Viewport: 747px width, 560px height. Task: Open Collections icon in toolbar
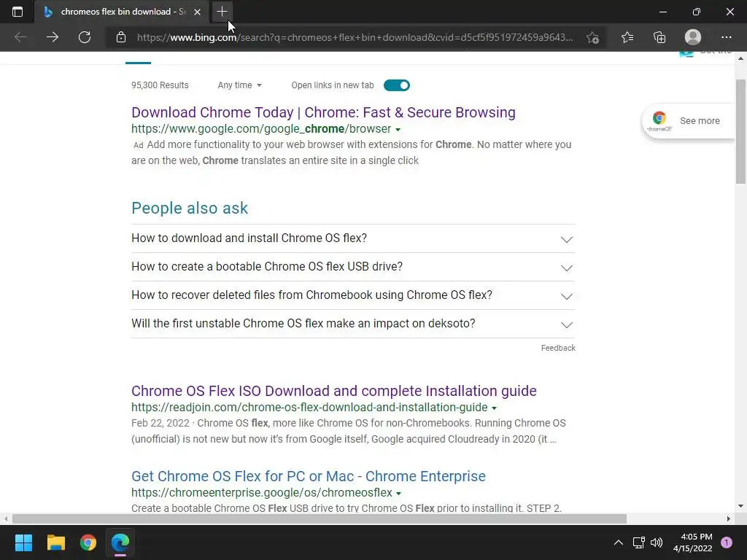(x=659, y=37)
